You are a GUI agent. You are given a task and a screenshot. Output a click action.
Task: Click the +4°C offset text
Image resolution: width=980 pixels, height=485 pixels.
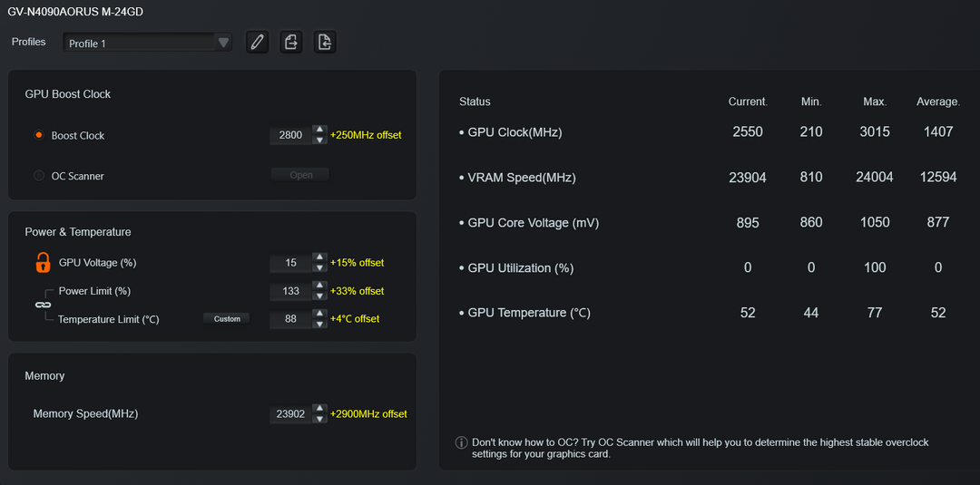(x=355, y=319)
